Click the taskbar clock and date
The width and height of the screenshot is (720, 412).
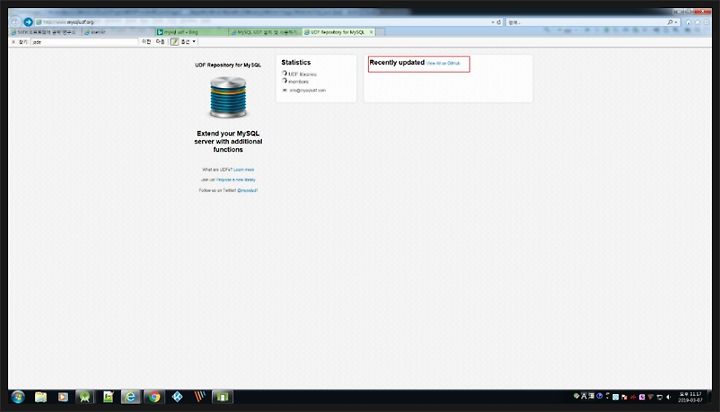coord(691,397)
